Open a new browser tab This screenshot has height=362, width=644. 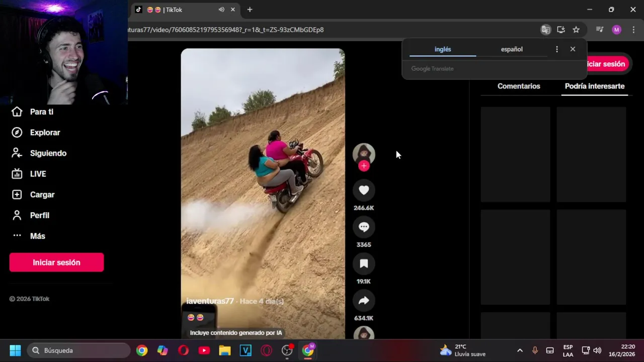click(250, 10)
